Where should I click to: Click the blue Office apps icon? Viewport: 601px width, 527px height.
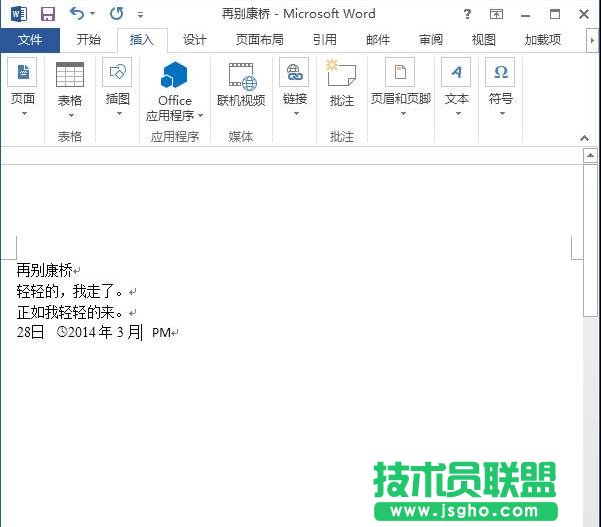click(174, 75)
